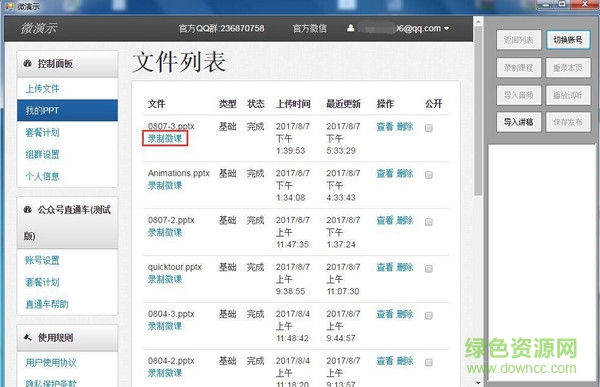Click 录制微课 under 0807-3.pptx

coord(165,139)
